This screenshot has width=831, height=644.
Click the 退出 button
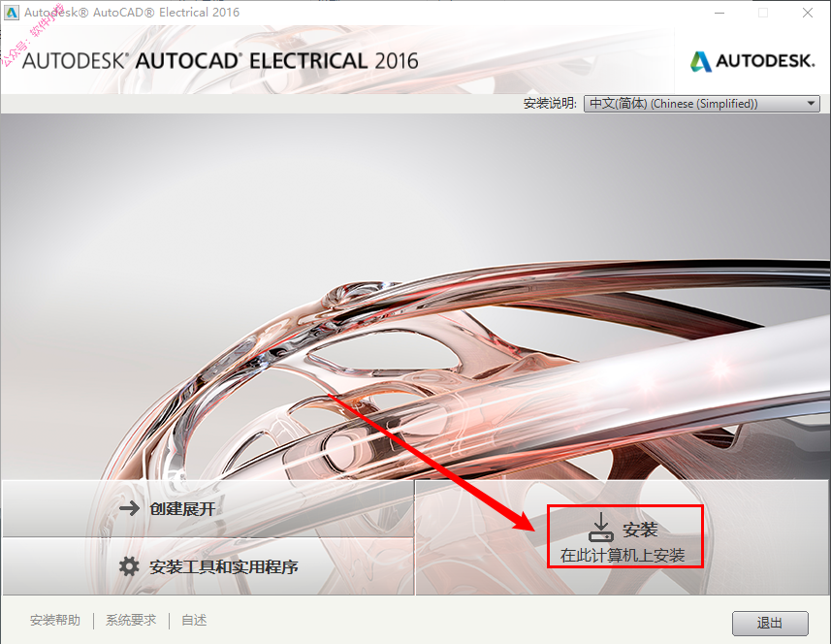(770, 623)
